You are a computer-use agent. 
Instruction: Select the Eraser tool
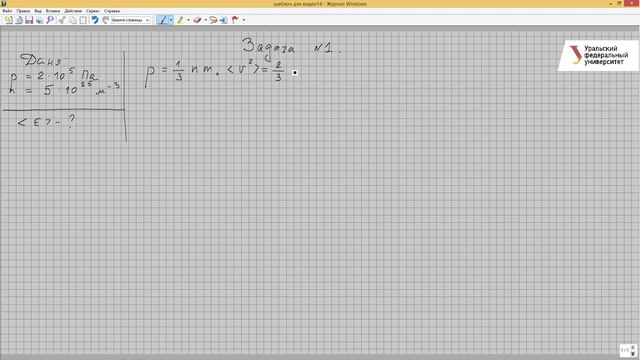198,20
